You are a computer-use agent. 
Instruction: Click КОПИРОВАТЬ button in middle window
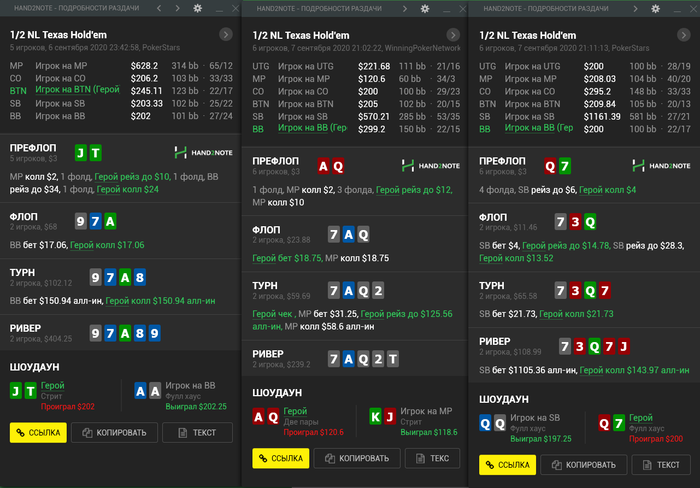click(357, 458)
